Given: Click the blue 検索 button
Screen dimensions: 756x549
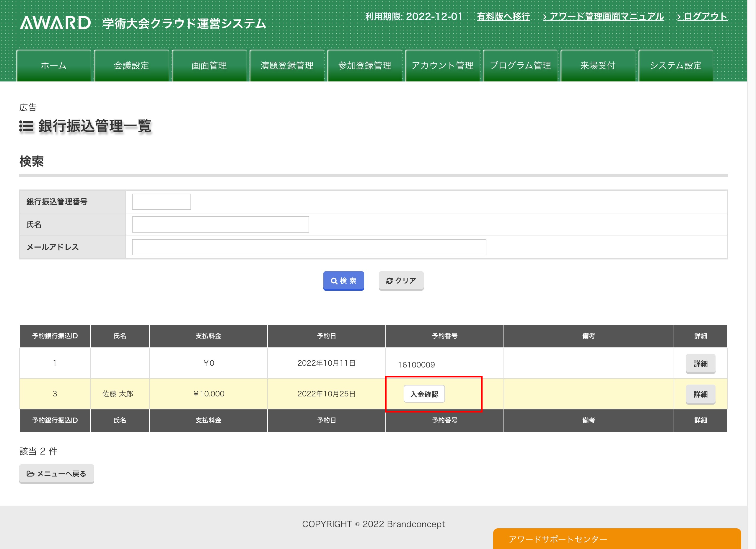Looking at the screenshot, I should point(343,281).
